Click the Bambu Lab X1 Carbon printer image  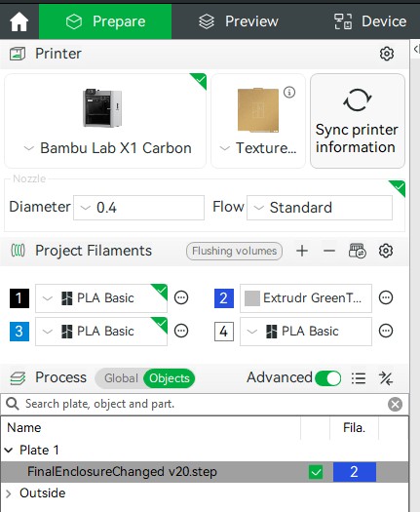102,107
